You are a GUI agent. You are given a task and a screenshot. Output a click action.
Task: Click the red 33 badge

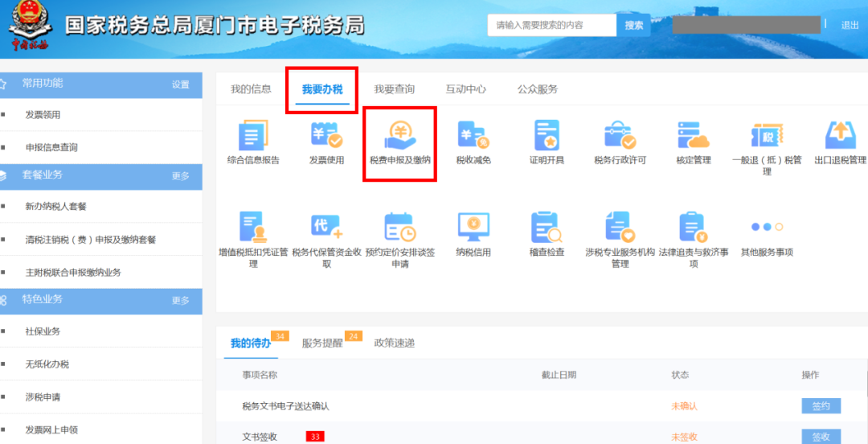click(315, 437)
